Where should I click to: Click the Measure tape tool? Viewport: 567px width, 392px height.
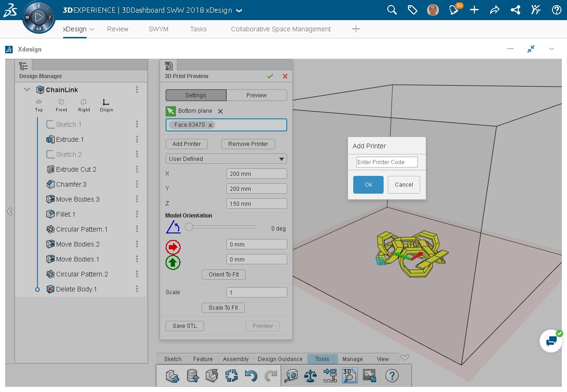[291, 375]
